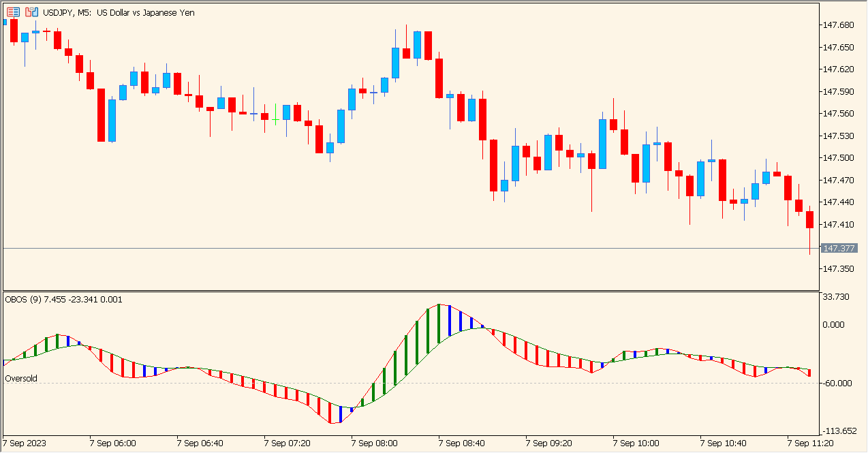Click the chart-indicator window divider bar
The width and height of the screenshot is (868, 453).
point(409,290)
